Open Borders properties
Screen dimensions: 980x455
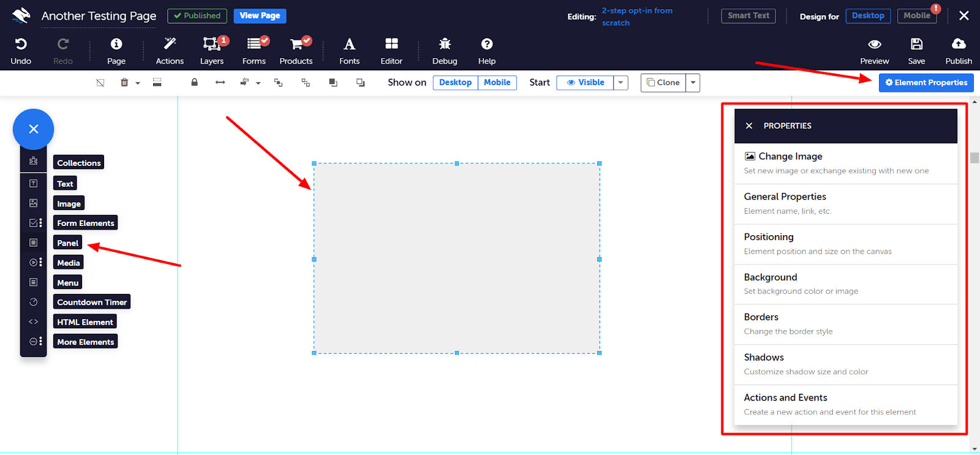[x=846, y=325]
